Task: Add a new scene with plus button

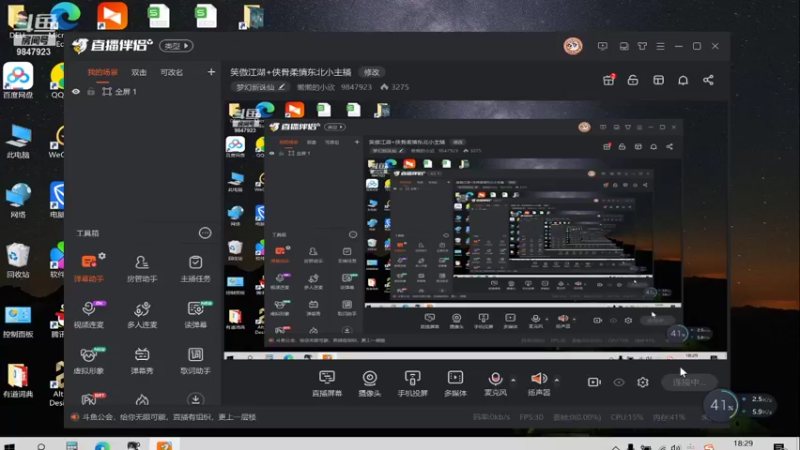Action: point(211,72)
